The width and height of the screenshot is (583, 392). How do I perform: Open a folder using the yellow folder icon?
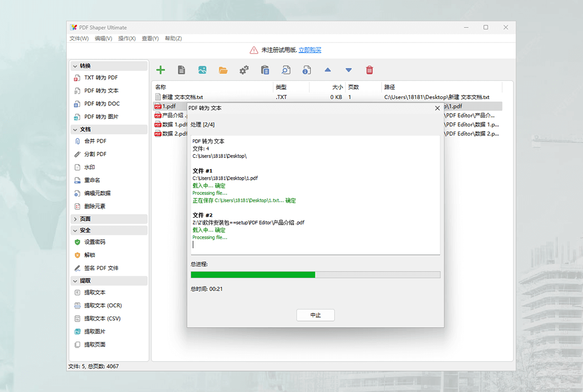click(x=223, y=69)
